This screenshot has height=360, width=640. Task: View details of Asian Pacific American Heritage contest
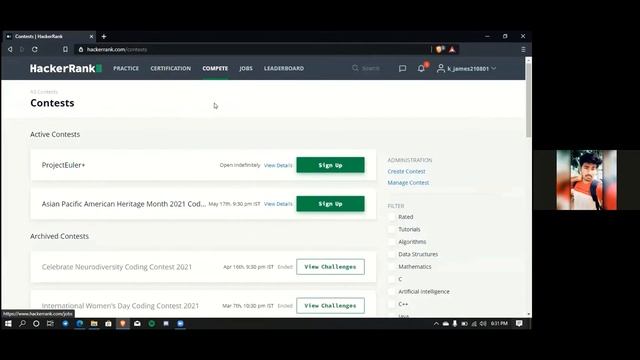pos(278,204)
